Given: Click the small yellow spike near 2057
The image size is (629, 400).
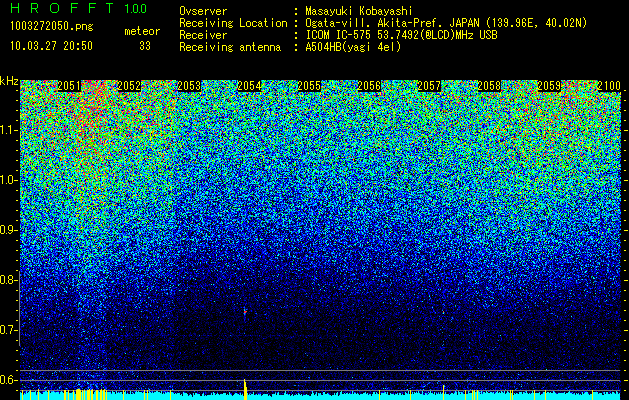Looking at the screenshot, I should (x=443, y=392).
